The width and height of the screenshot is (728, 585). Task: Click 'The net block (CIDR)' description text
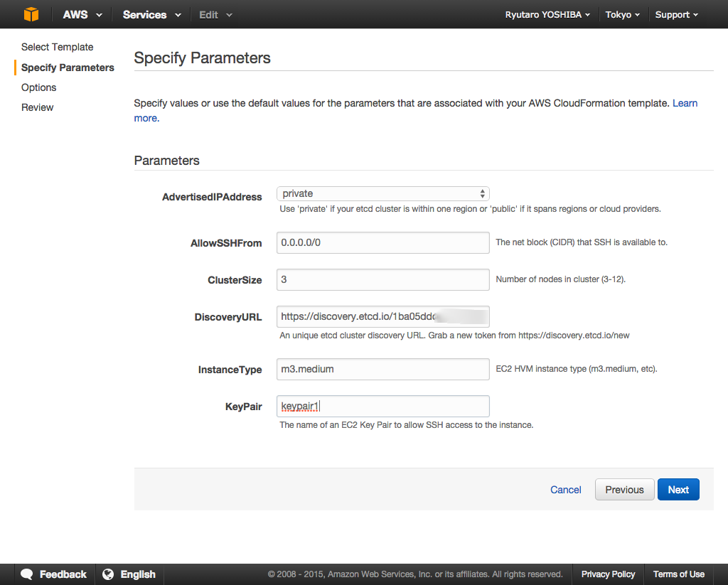(x=582, y=242)
